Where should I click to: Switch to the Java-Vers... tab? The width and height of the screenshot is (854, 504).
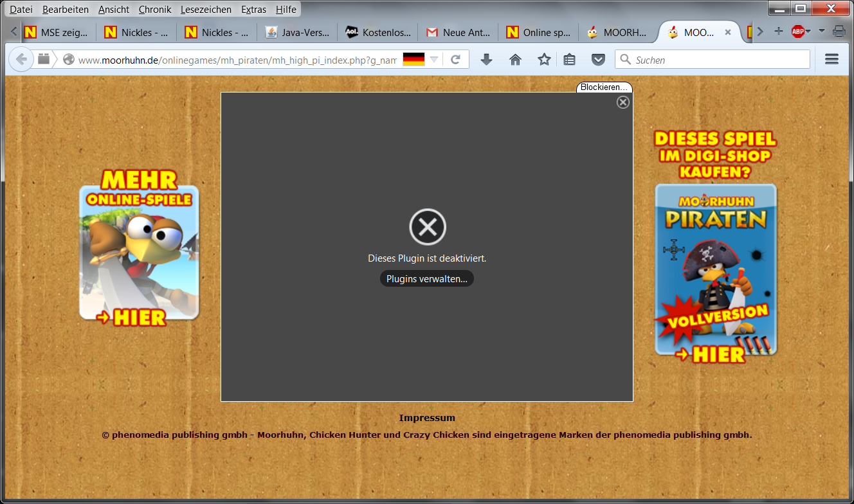(x=297, y=32)
